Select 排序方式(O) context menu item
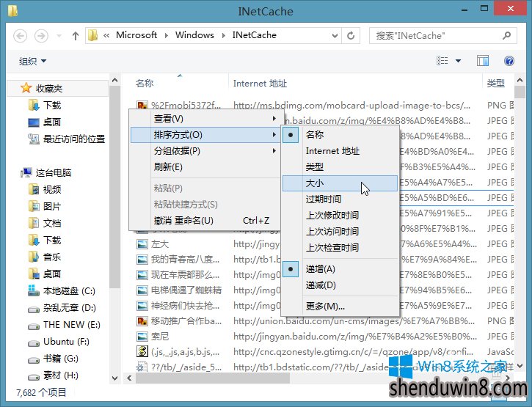The image size is (532, 407). 205,135
